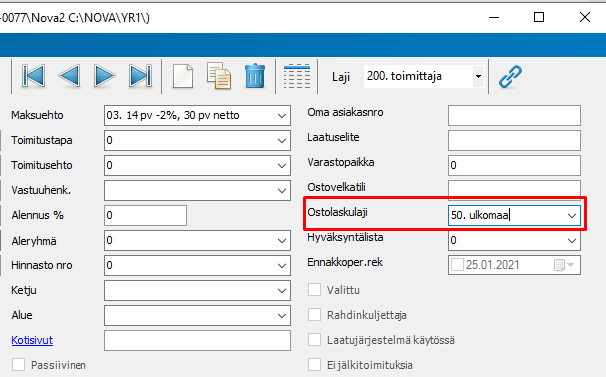Viewport: 606px width, 377px height.
Task: Open Hyväksyntälista dropdown
Action: pyautogui.click(x=572, y=241)
